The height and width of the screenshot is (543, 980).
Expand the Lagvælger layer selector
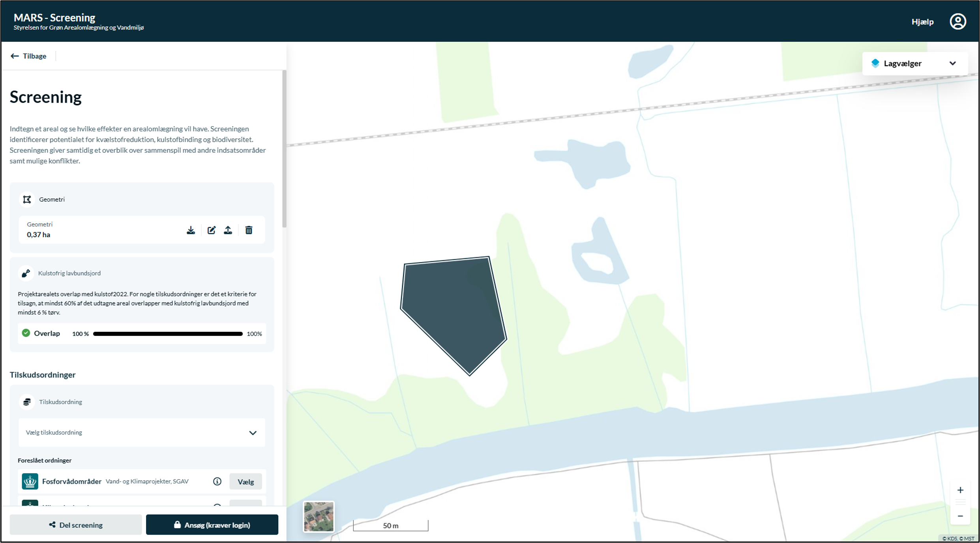(915, 63)
